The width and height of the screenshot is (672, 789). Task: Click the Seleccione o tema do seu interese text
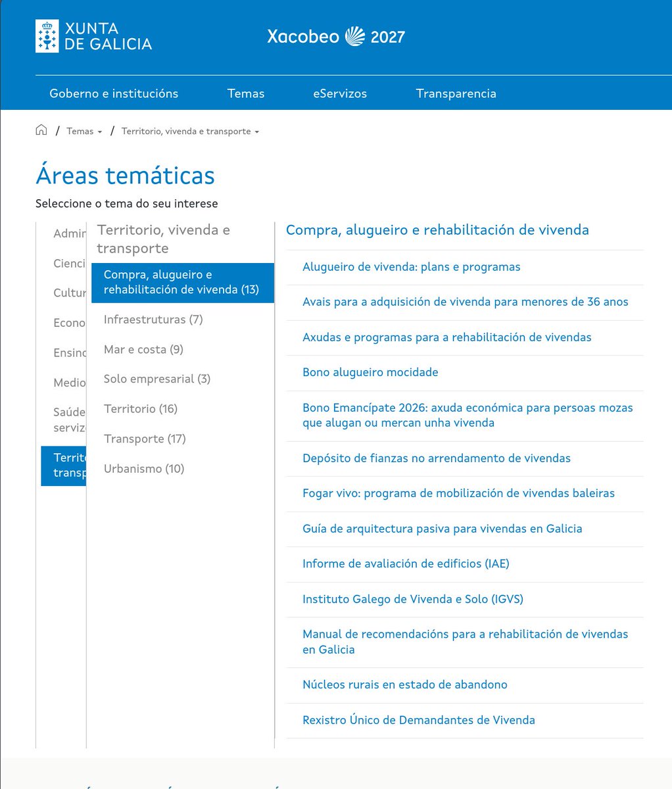click(x=126, y=204)
